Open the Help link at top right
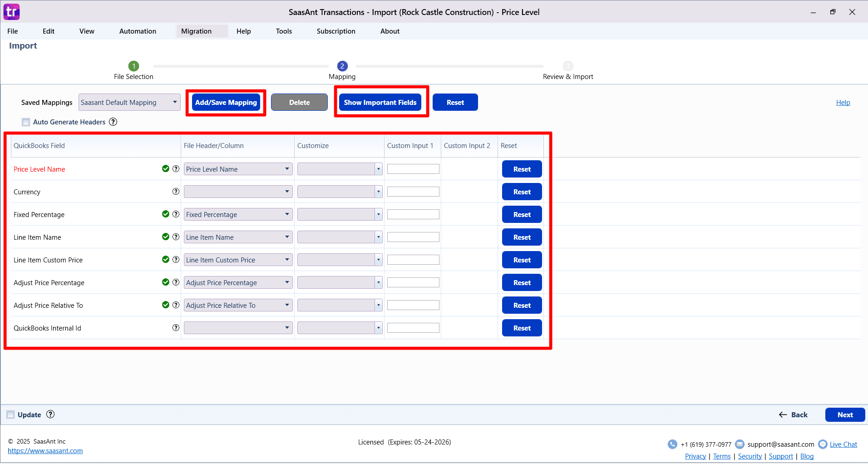The image size is (868, 464). point(843,103)
